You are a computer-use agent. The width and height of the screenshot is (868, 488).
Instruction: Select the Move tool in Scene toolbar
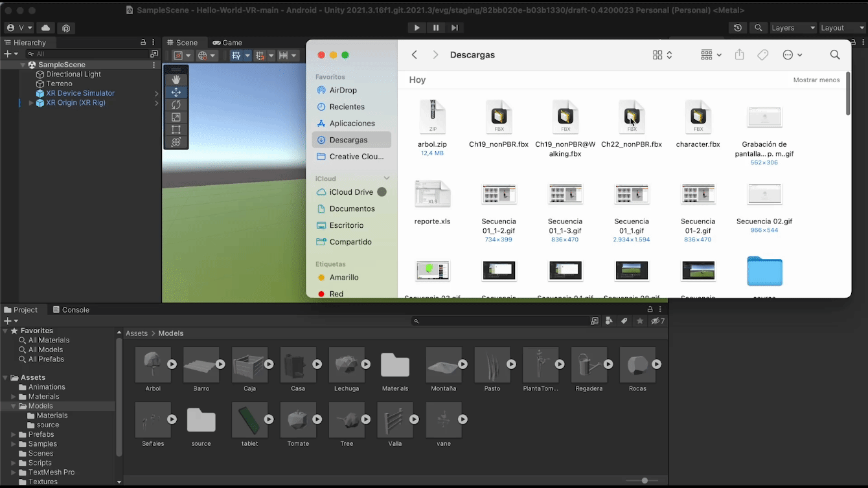[x=176, y=93]
